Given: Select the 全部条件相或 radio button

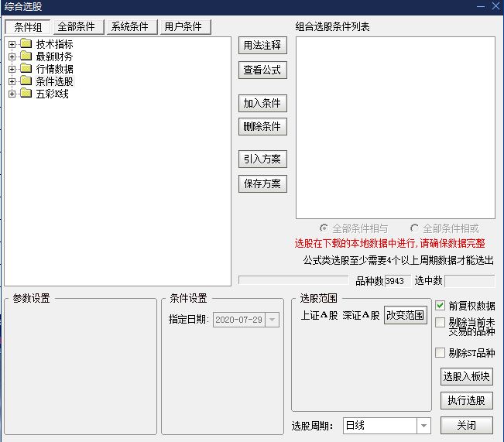Looking at the screenshot, I should pyautogui.click(x=414, y=228).
